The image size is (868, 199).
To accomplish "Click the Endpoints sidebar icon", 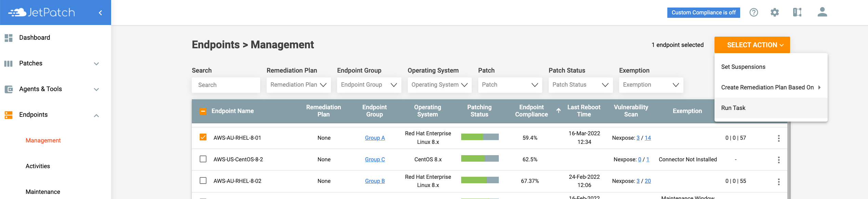I will coord(9,115).
